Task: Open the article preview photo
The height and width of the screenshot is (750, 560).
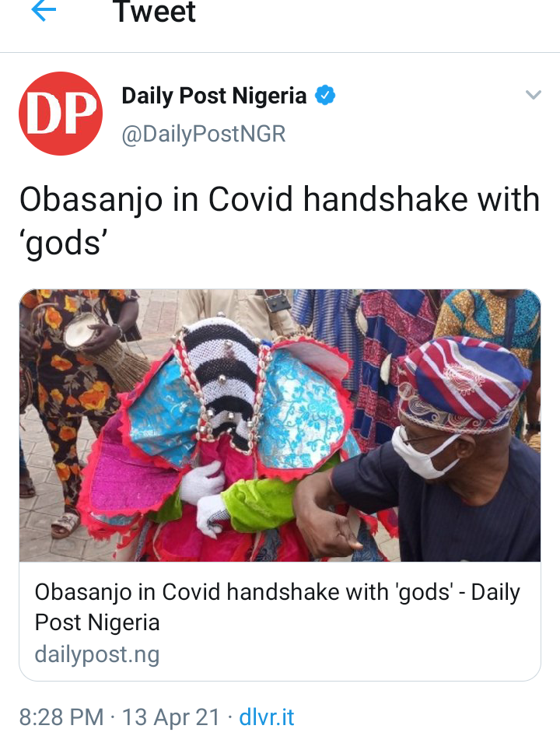Action: coord(280,426)
